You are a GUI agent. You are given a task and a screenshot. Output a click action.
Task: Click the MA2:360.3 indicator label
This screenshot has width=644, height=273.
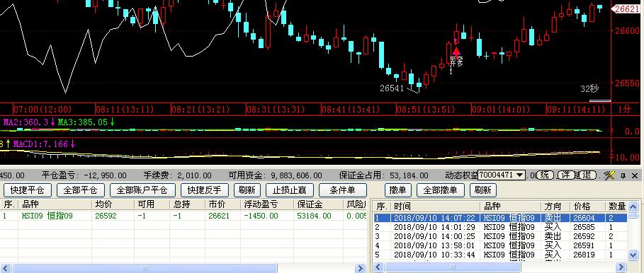(x=26, y=122)
